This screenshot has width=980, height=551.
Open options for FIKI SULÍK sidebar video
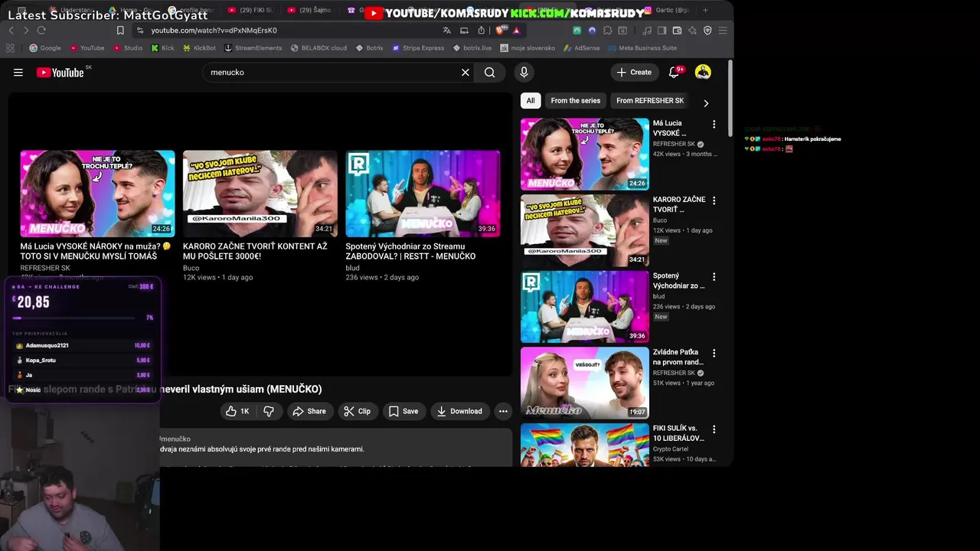pos(714,429)
